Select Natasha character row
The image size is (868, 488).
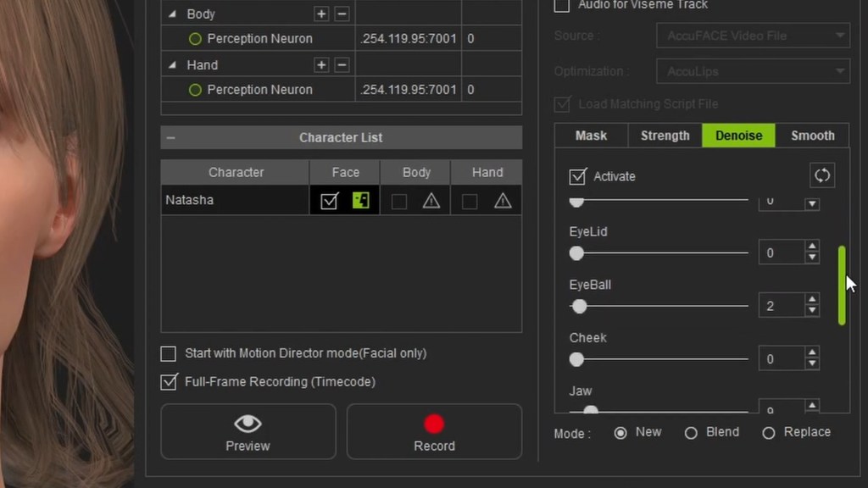click(341, 200)
